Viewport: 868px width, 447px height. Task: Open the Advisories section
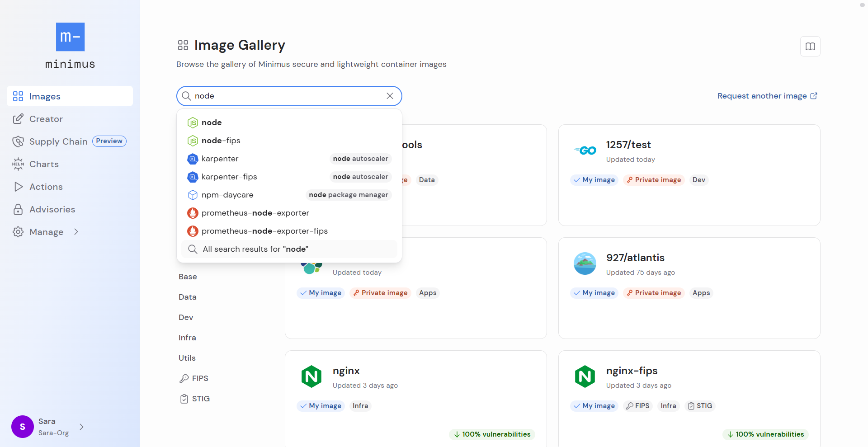(52, 209)
